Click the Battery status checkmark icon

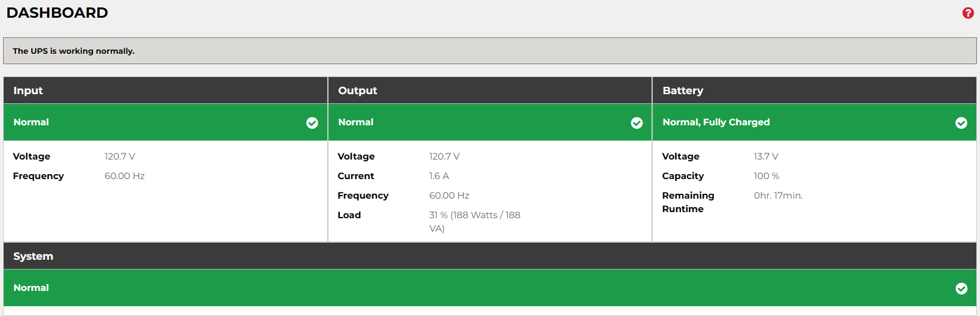(961, 123)
